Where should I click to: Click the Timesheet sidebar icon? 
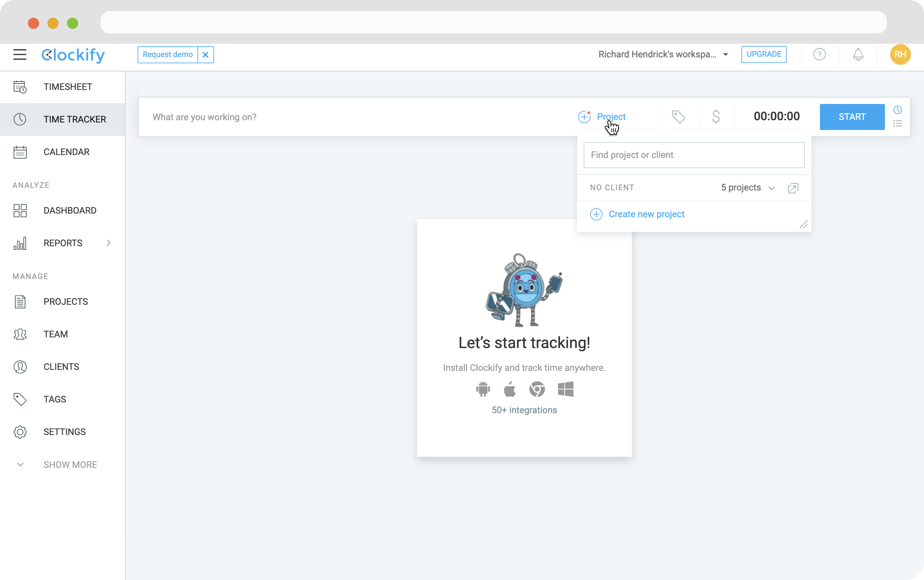[20, 87]
